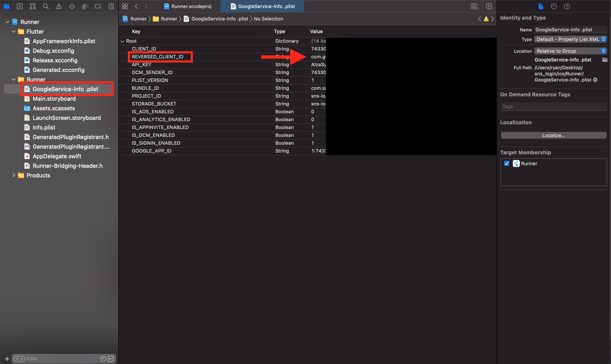This screenshot has height=364, width=611.
Task: Toggle source control status filter icon
Action: pyautogui.click(x=111, y=359)
